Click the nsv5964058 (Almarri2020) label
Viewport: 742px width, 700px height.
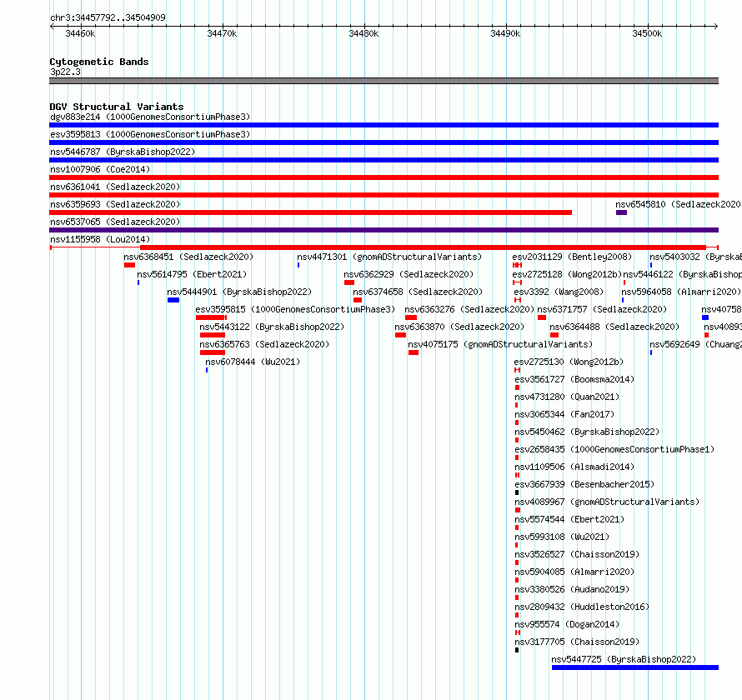(x=681, y=292)
